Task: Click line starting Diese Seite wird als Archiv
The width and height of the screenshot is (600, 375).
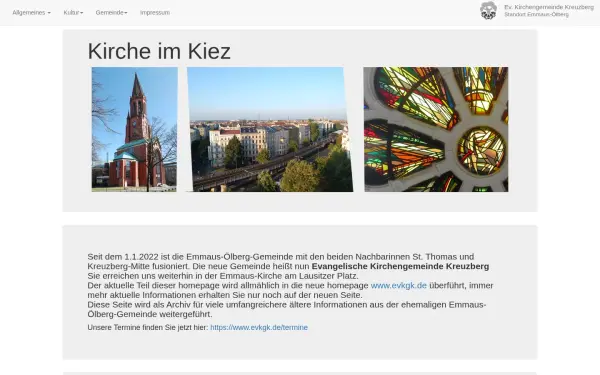Action: click(287, 305)
